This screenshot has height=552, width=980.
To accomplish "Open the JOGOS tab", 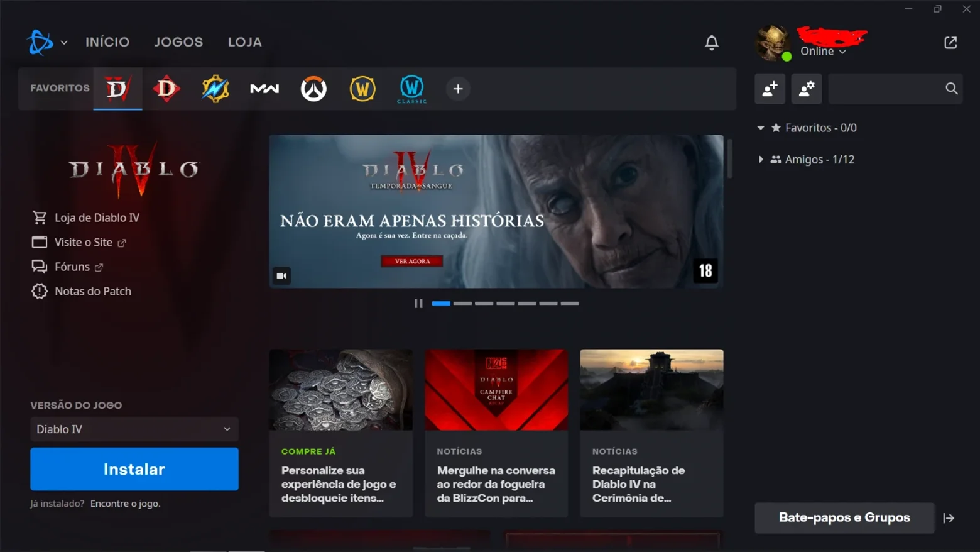I will [178, 42].
